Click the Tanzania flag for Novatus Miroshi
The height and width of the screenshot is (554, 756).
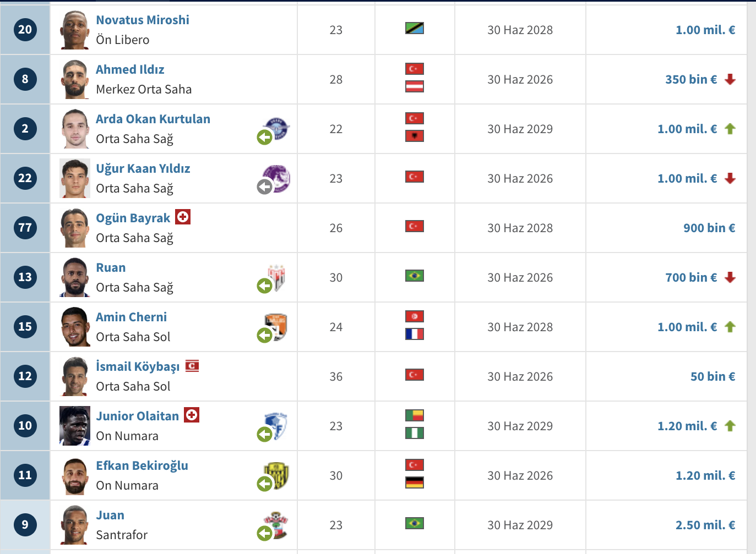pos(414,28)
